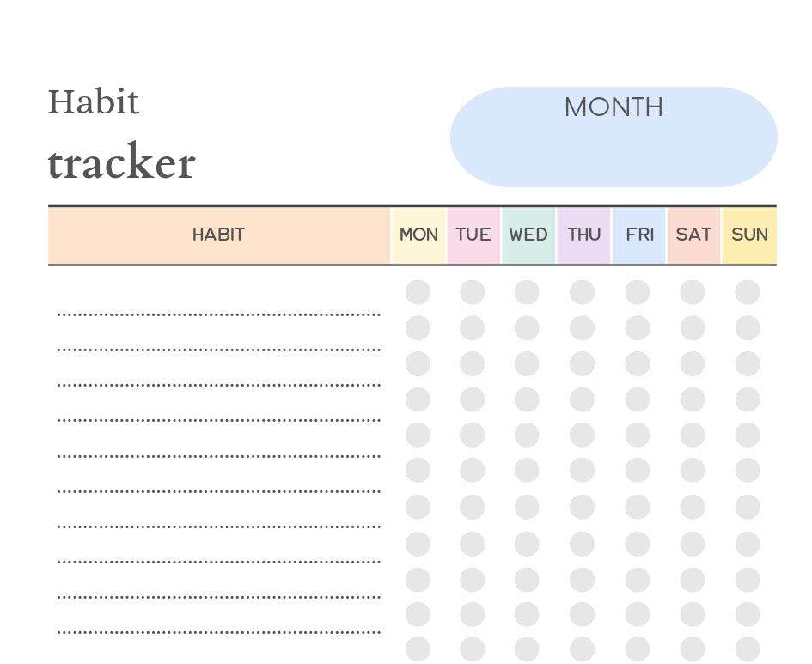
Task: Mark the Sunday circle in first row
Action: coord(748,292)
